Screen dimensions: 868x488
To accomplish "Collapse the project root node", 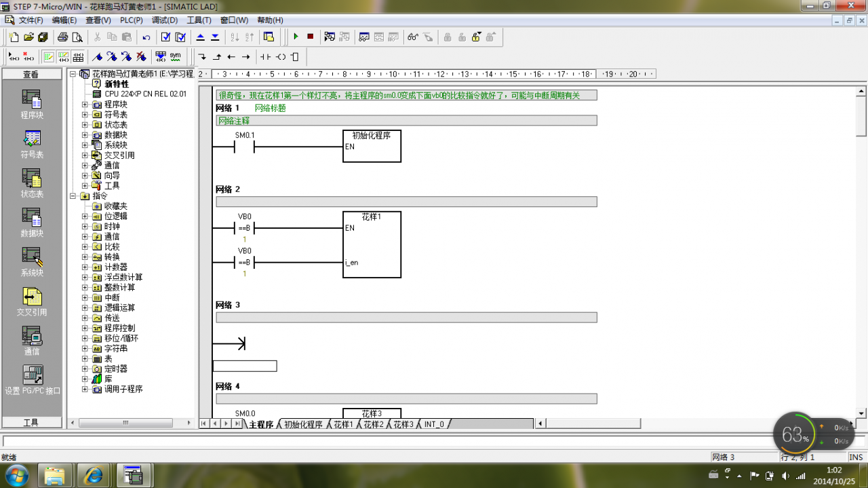I will (x=73, y=74).
